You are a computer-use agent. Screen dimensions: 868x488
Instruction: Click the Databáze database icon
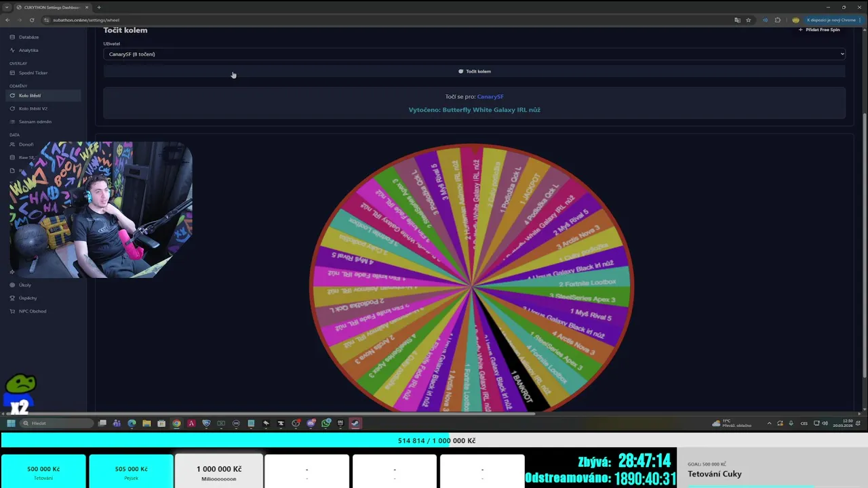click(x=12, y=37)
